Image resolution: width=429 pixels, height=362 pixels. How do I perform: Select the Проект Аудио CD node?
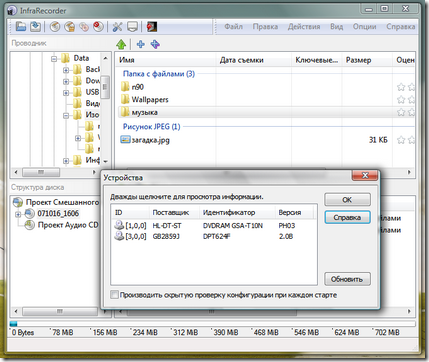(x=62, y=225)
